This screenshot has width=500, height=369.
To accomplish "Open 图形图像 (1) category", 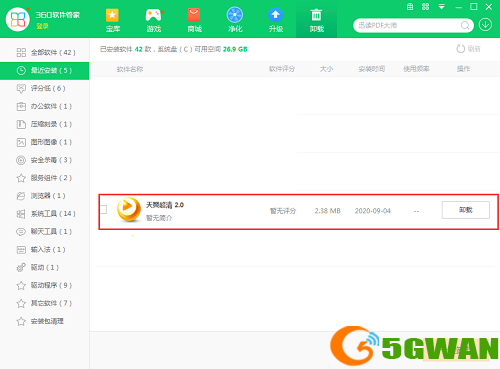I will click(45, 142).
